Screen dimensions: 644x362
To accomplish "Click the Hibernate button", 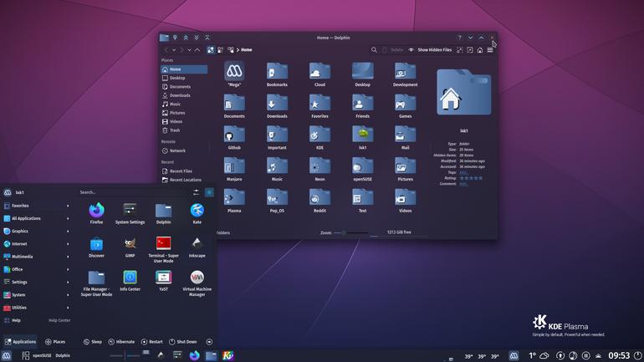I will (x=121, y=341).
